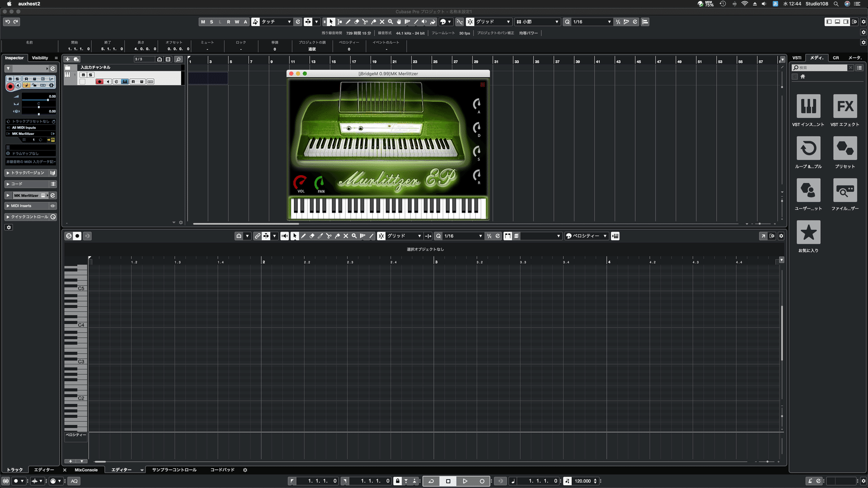Click PAN knob on Merlittzer plugin

coord(320,183)
